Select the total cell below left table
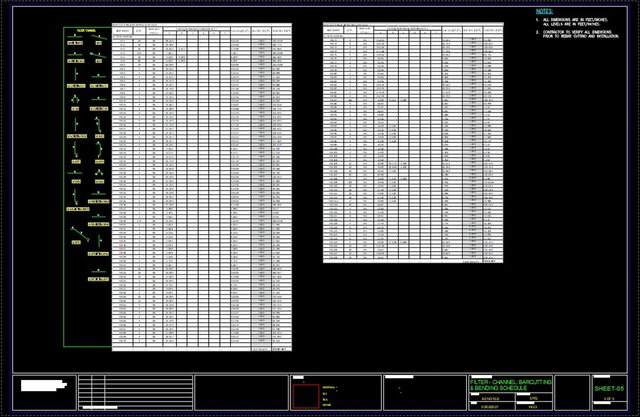 coord(280,349)
